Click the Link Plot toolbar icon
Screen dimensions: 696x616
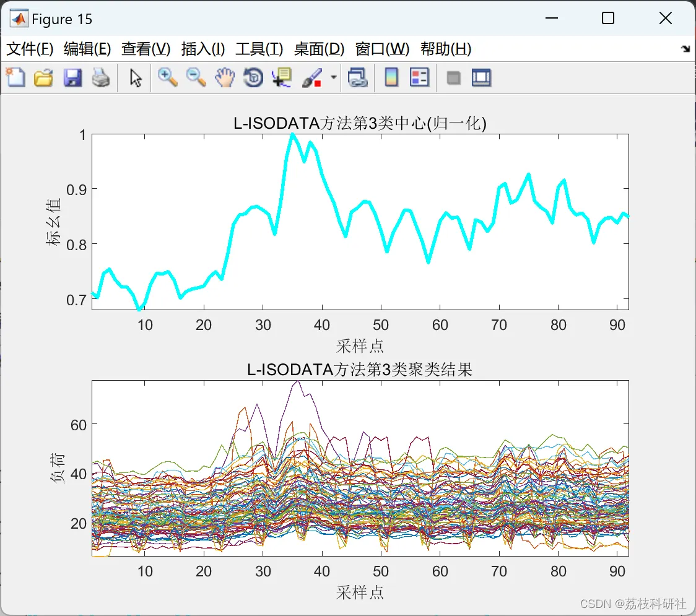(357, 77)
